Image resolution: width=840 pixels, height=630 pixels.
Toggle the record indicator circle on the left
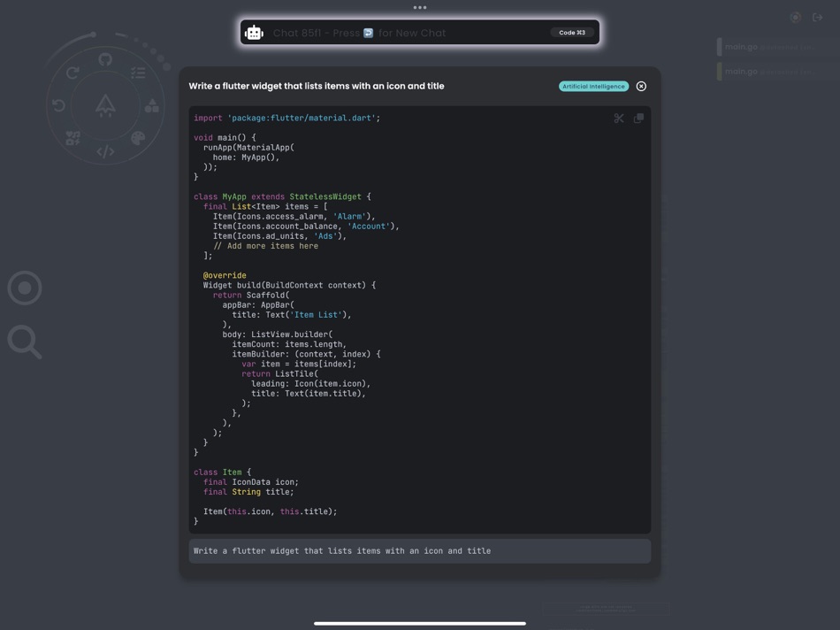click(24, 288)
